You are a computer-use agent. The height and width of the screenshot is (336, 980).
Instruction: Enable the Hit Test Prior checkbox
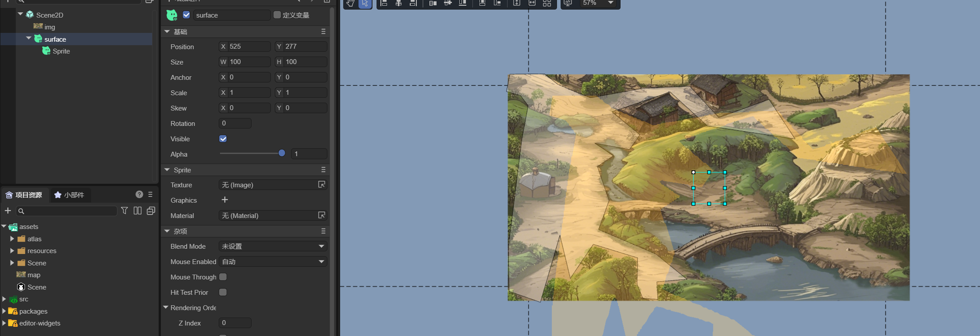(x=223, y=292)
